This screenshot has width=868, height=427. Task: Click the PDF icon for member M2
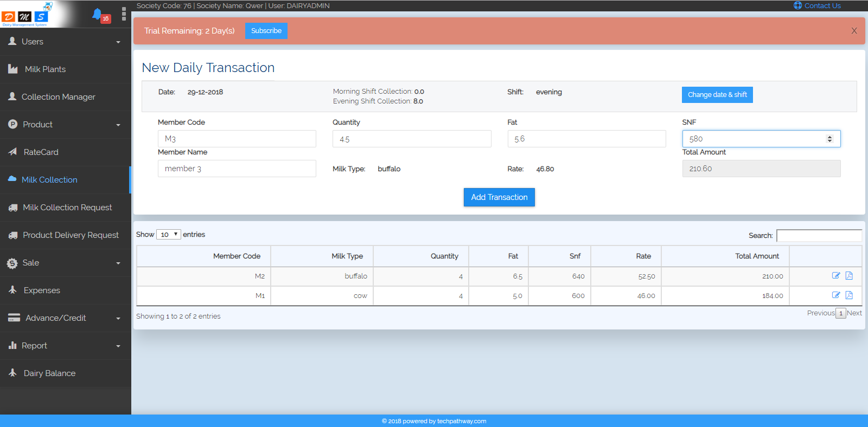849,276
